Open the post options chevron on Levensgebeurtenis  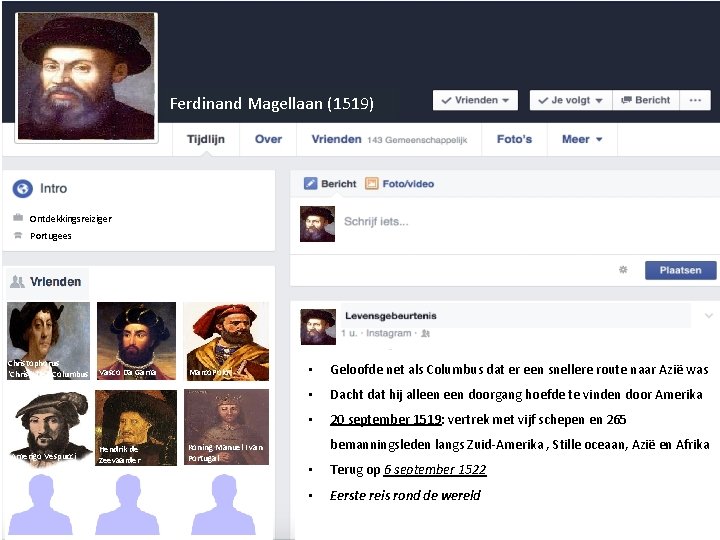pos(709,315)
